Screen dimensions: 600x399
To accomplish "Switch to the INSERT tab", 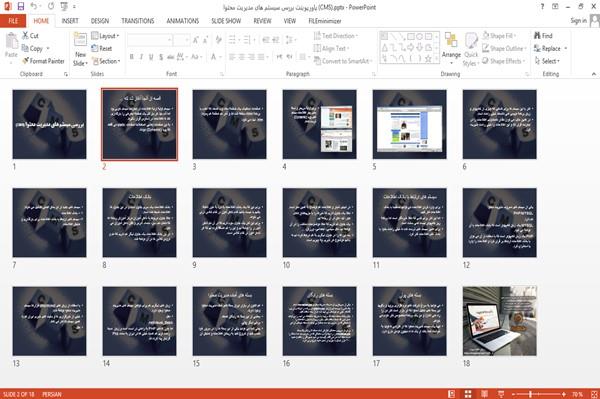I will [x=70, y=21].
